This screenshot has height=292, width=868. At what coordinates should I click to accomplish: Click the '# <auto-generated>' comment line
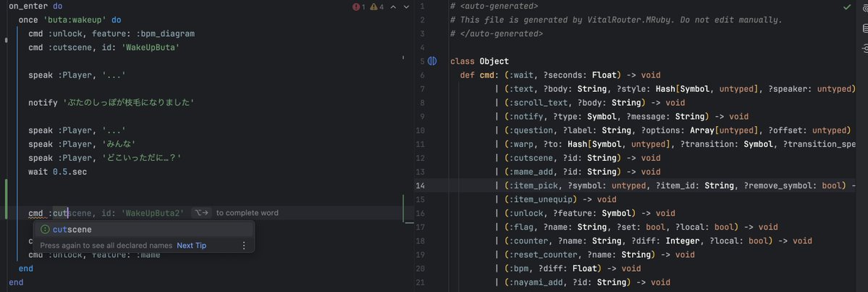494,6
